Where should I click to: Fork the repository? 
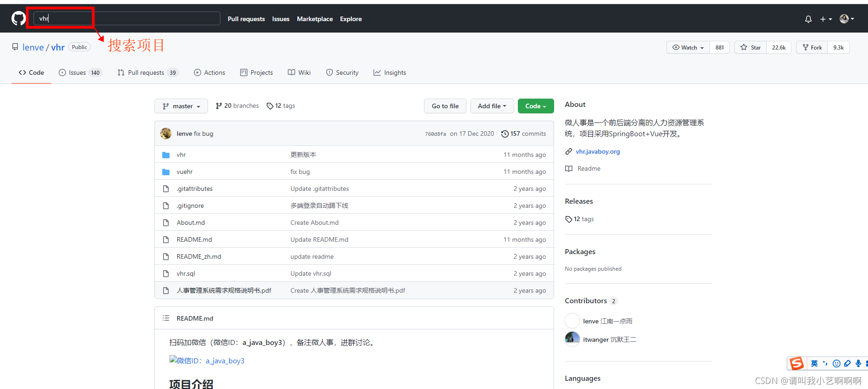tap(812, 47)
